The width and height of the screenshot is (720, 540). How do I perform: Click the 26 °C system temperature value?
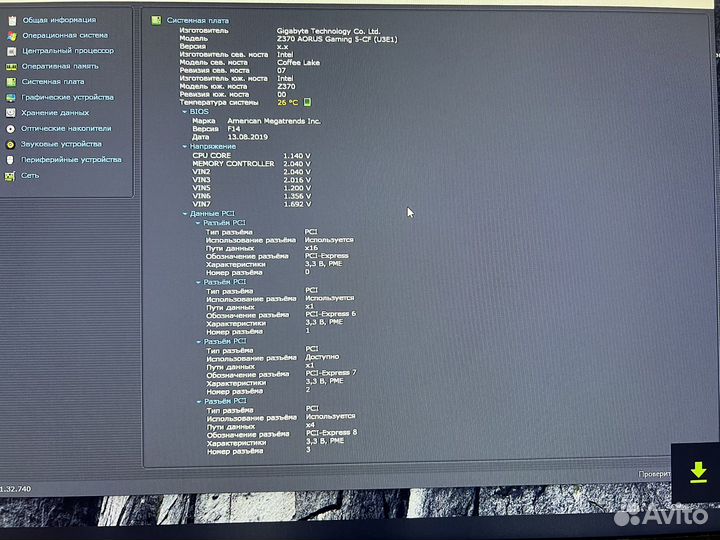pos(287,102)
